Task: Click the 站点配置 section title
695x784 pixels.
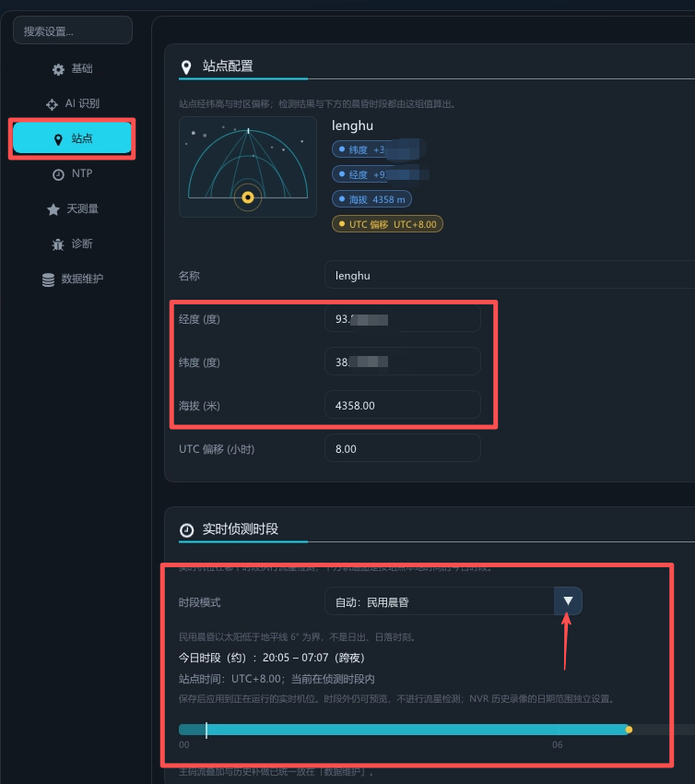Action: click(228, 66)
